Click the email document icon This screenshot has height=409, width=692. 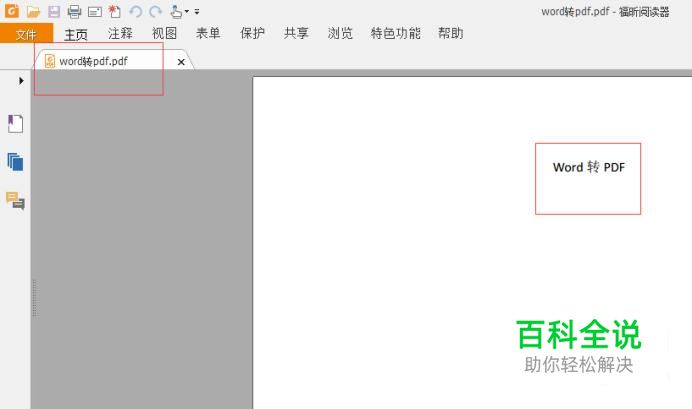[x=94, y=12]
